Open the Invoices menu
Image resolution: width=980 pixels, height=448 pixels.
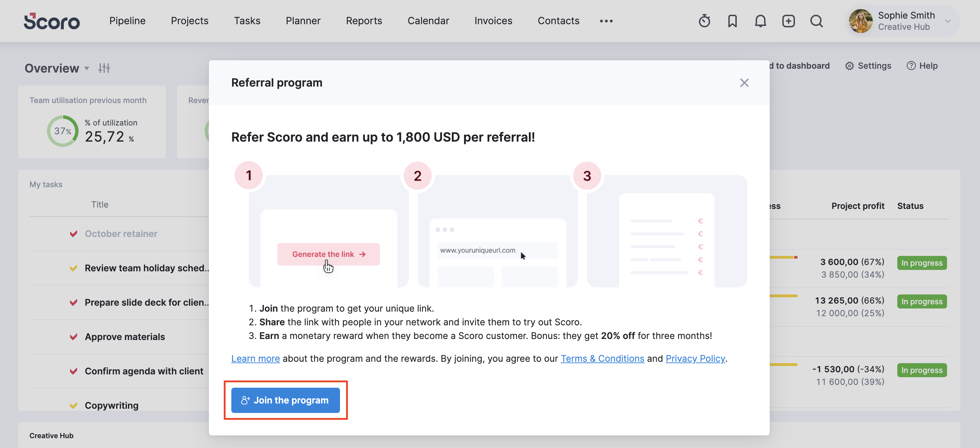click(493, 21)
